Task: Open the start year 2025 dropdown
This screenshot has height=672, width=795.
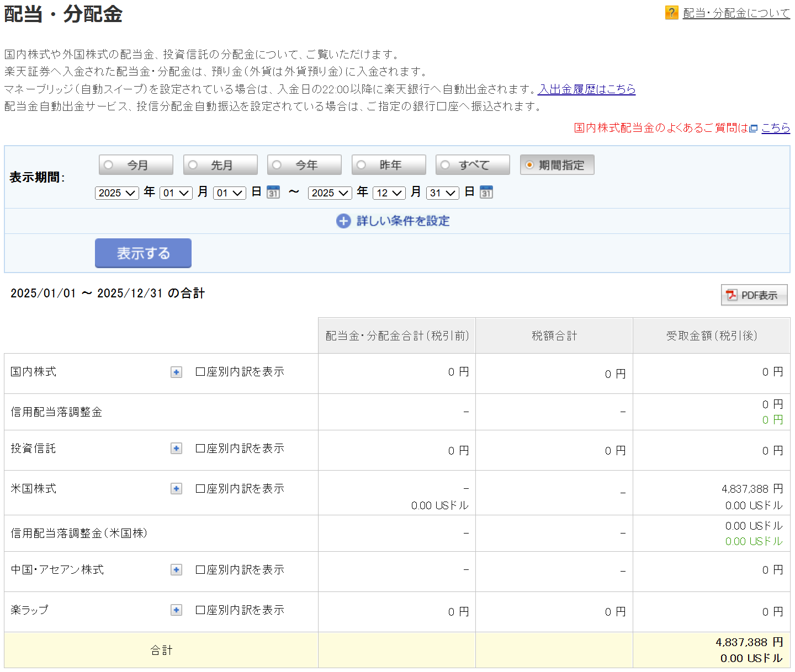Action: click(117, 193)
